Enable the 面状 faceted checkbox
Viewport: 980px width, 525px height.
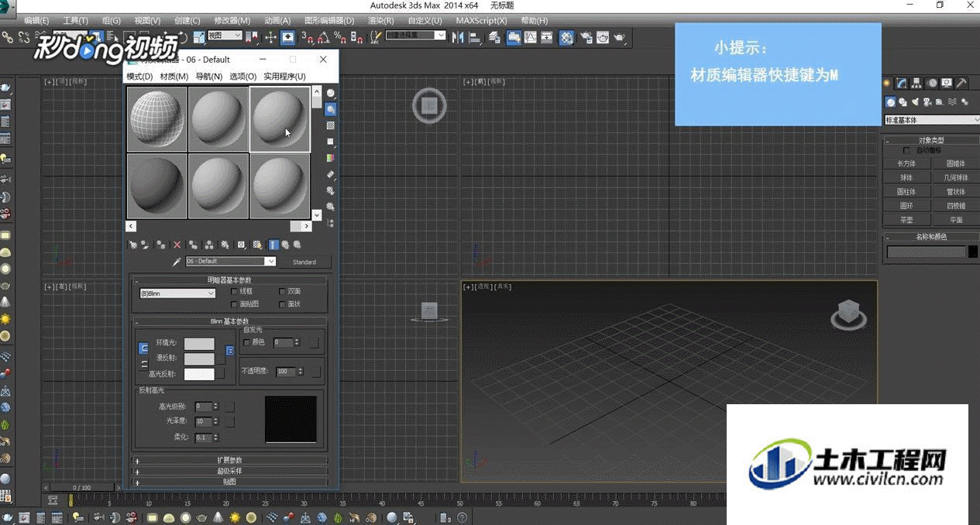click(x=283, y=304)
